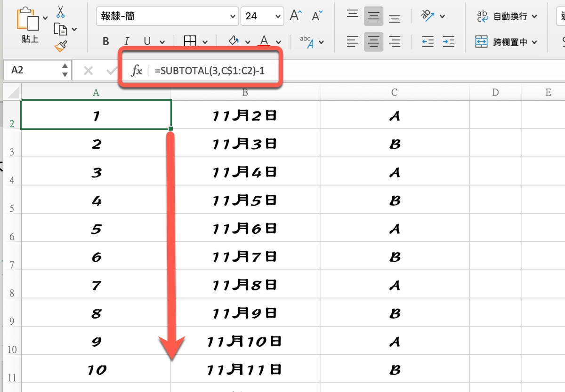Toggle Bold formatting

coord(106,41)
